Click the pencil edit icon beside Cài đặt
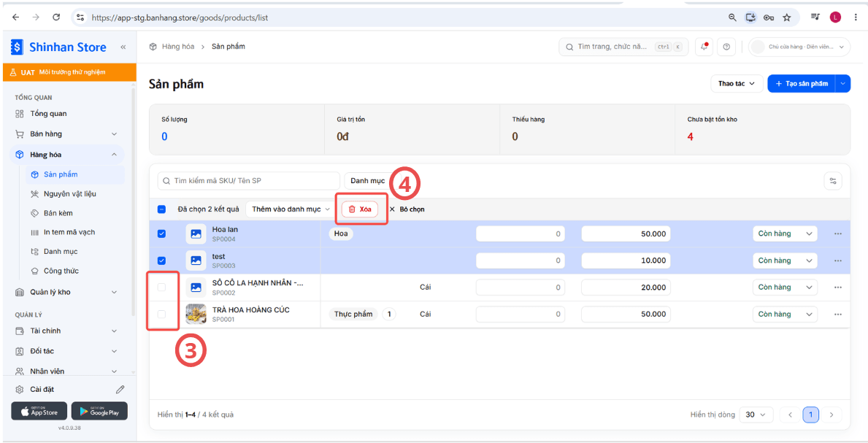The height and width of the screenshot is (443, 868). (x=120, y=389)
